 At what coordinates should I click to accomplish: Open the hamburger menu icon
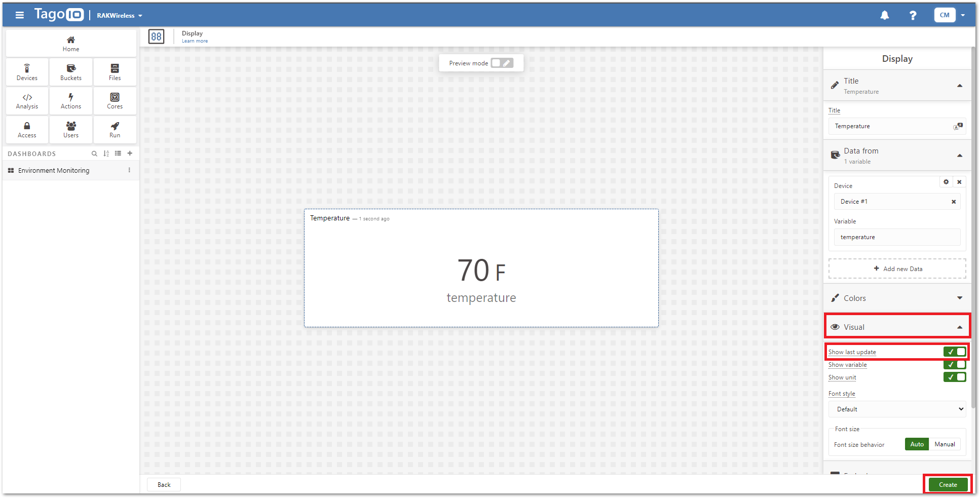(x=20, y=15)
